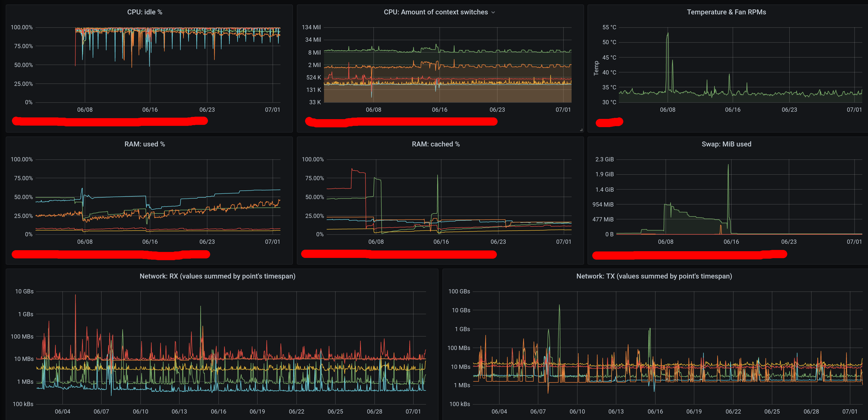Click the 'RAM: used %' panel title
868x420 pixels.
(145, 144)
